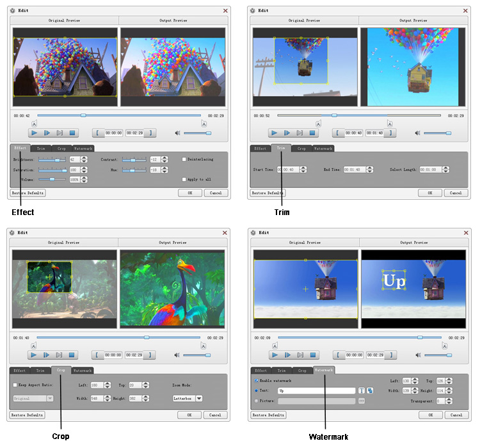
Task: Click set start bracket in Trim window
Action: tap(338, 133)
